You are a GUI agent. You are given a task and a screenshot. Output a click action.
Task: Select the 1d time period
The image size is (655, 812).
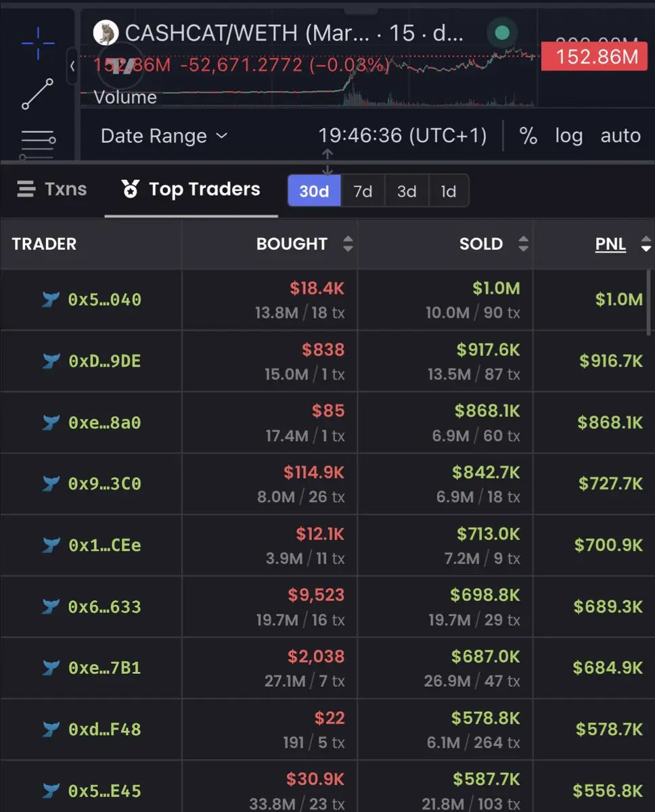pyautogui.click(x=449, y=191)
